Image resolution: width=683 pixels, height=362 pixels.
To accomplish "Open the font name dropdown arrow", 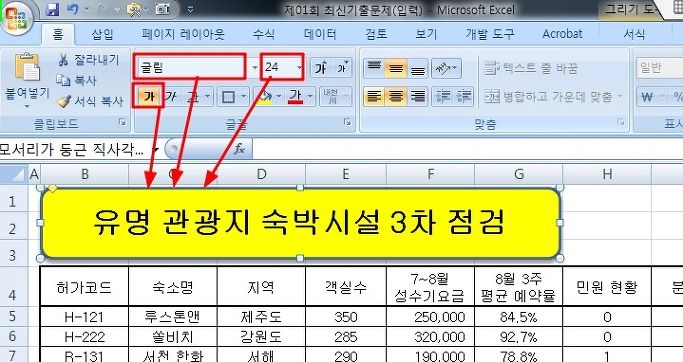I will click(255, 68).
